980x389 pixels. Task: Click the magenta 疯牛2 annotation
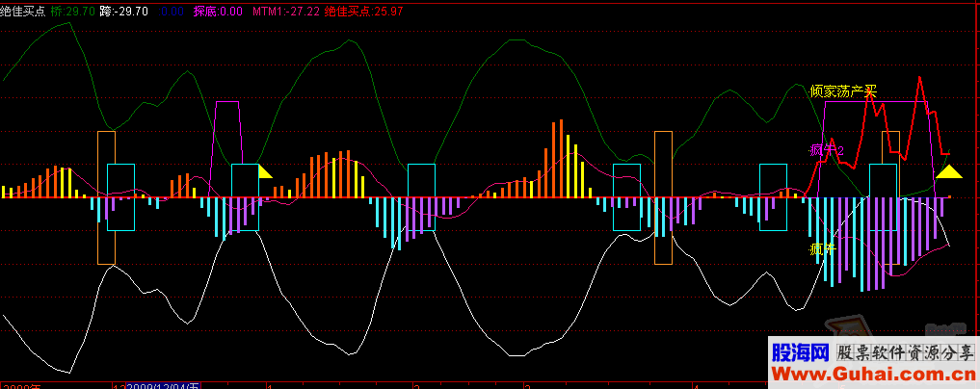click(827, 150)
